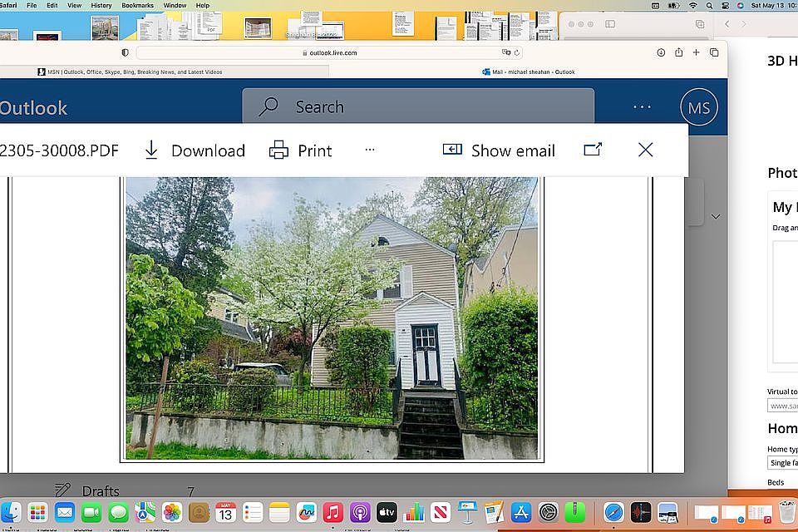Open Apple TV from the Dock
This screenshot has height=532, width=798.
(x=387, y=512)
